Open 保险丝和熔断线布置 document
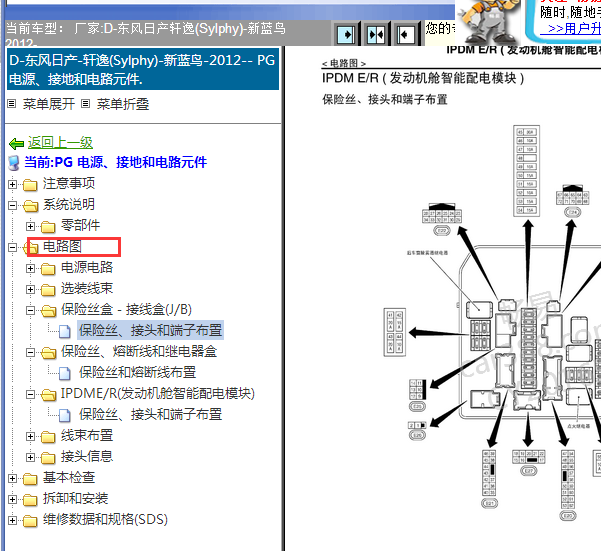601x551 pixels. click(x=137, y=372)
